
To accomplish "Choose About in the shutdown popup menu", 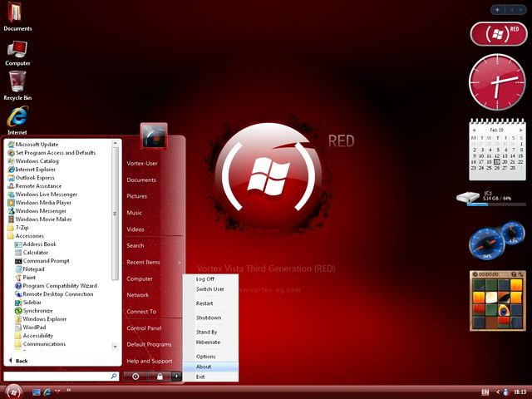I will (204, 367).
